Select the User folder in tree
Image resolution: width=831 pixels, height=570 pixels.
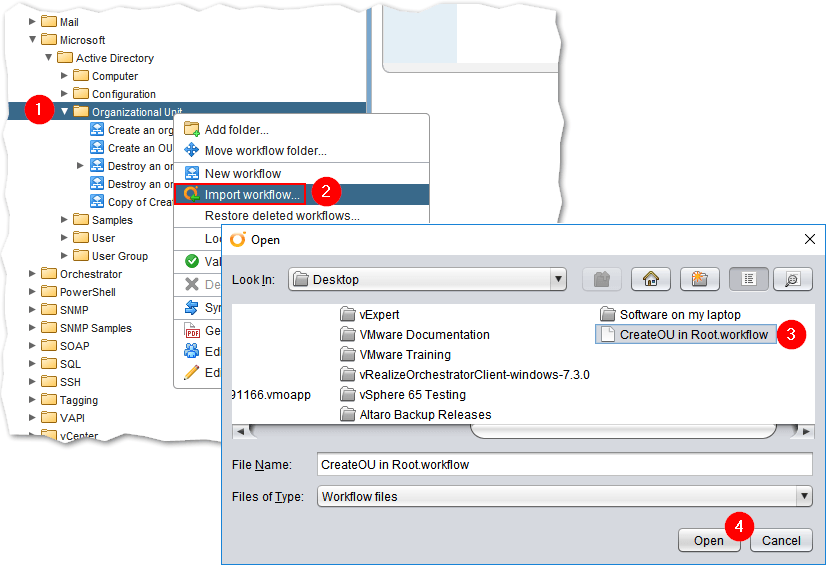pos(94,238)
